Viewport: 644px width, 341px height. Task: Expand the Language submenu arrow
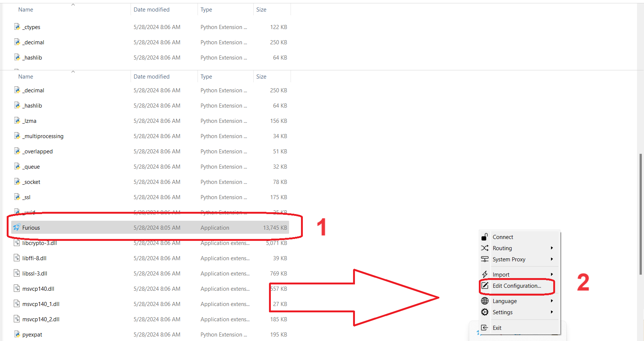[x=552, y=301]
